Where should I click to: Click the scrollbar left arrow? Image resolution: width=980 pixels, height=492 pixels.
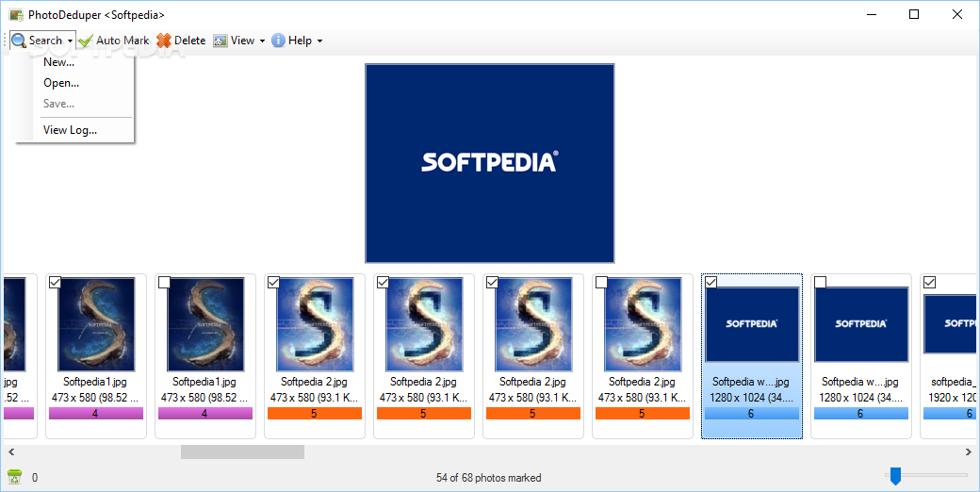11,451
